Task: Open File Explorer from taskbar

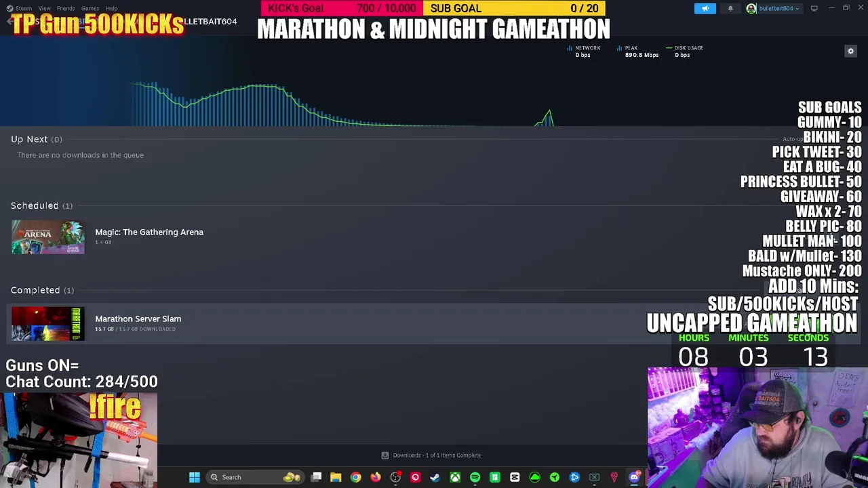Action: (x=336, y=477)
